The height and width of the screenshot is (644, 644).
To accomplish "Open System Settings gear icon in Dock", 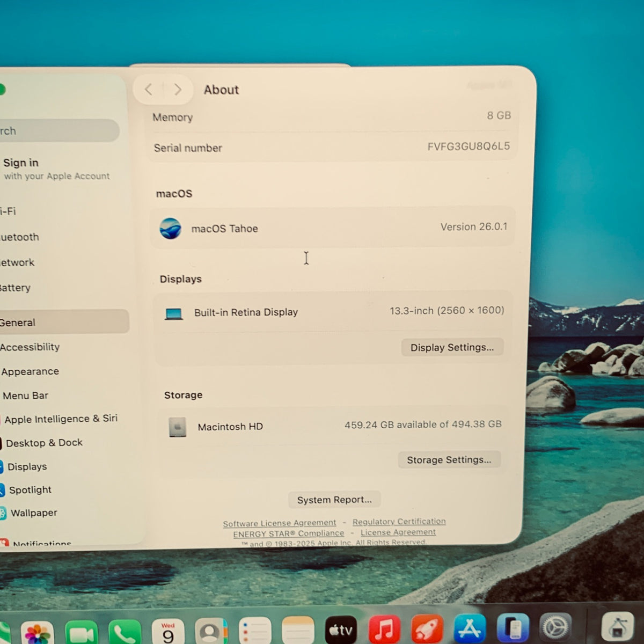I will [555, 626].
